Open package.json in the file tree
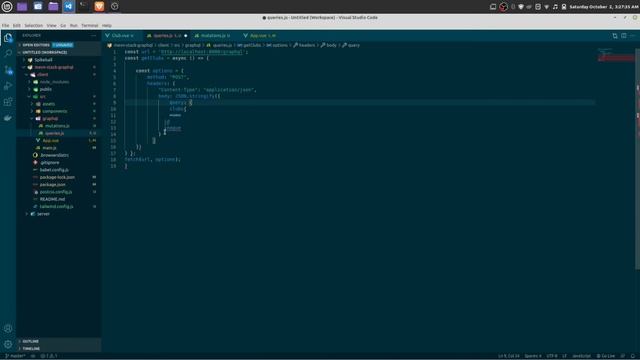 [58, 184]
